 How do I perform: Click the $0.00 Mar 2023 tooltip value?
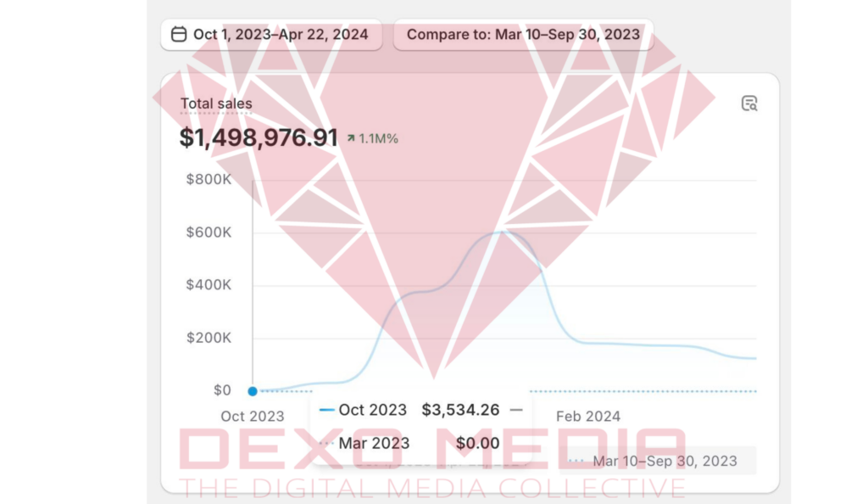point(477,443)
